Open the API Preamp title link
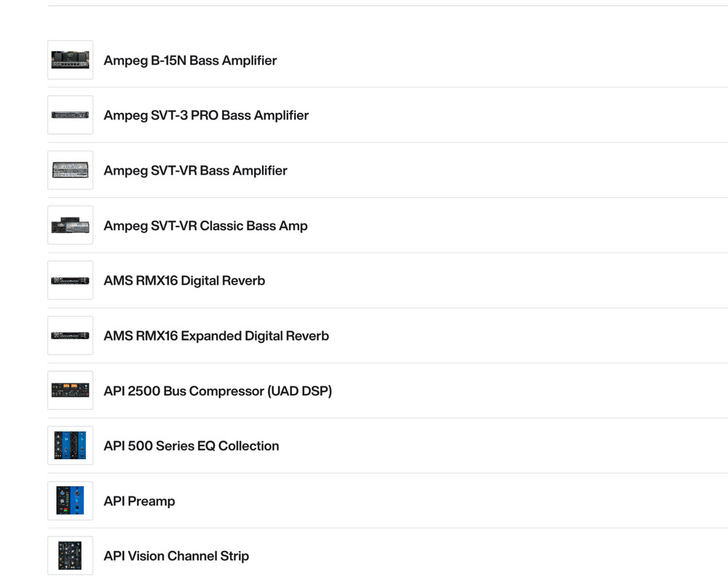The width and height of the screenshot is (728, 583). 139,501
